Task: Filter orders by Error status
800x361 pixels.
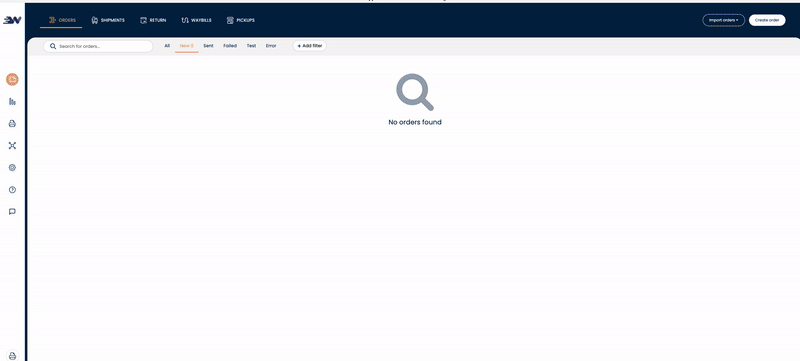Action: click(x=271, y=46)
